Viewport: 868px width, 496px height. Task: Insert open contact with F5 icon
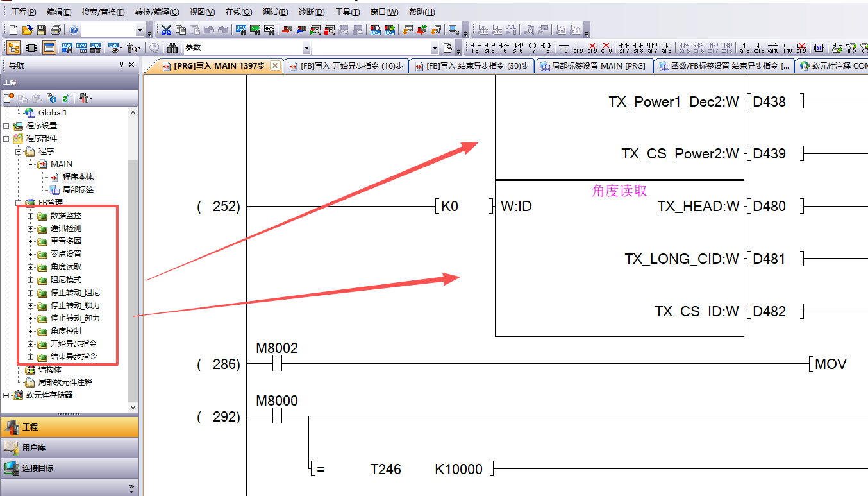(x=475, y=48)
